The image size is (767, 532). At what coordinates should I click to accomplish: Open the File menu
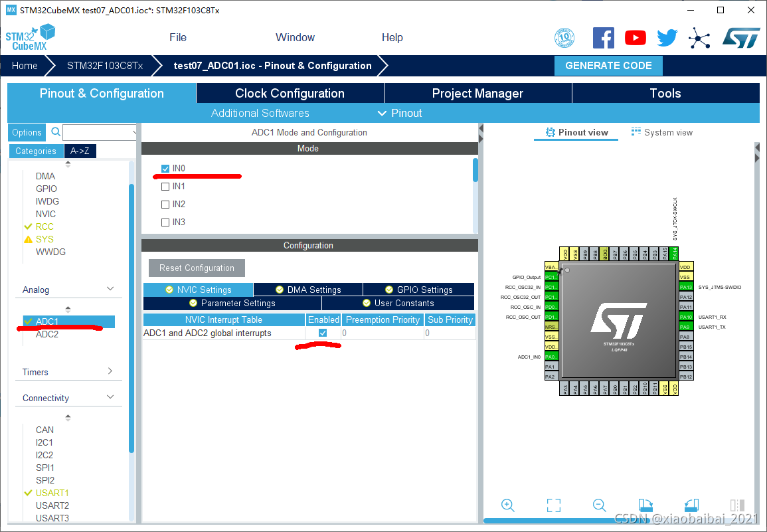[x=177, y=38]
